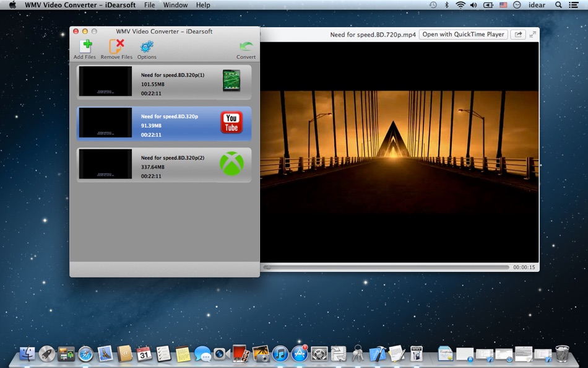Open the Window menu
The height and width of the screenshot is (368, 588).
click(175, 5)
